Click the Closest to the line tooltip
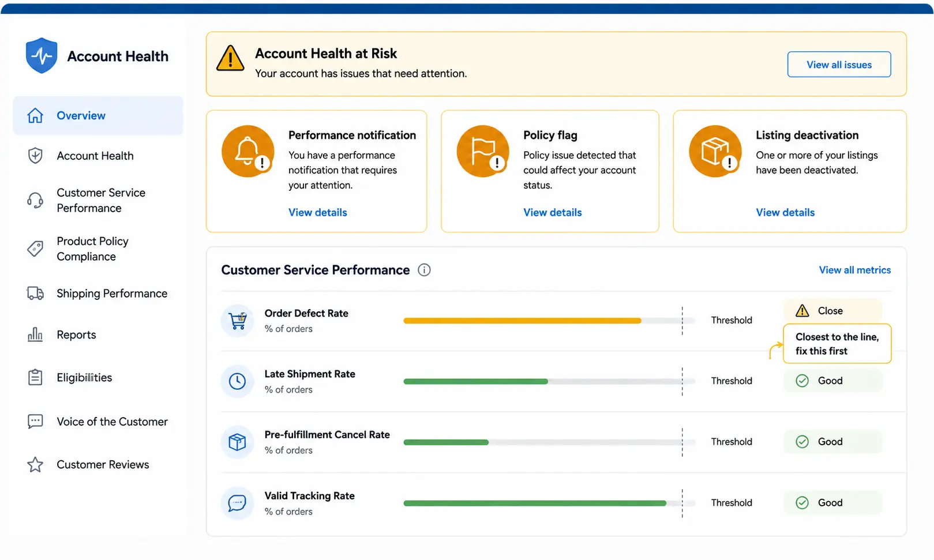Image resolution: width=934 pixels, height=560 pixels. (837, 344)
